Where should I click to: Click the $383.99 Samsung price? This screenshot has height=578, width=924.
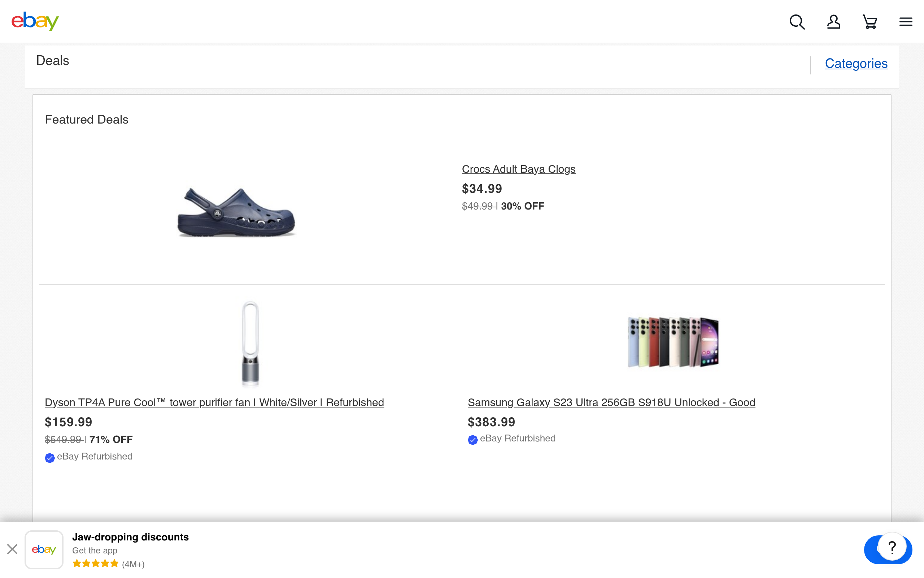(x=491, y=422)
